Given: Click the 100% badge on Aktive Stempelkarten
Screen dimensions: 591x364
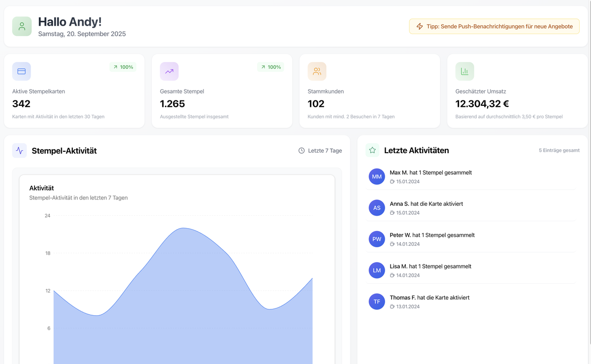Looking at the screenshot, I should pyautogui.click(x=123, y=66).
